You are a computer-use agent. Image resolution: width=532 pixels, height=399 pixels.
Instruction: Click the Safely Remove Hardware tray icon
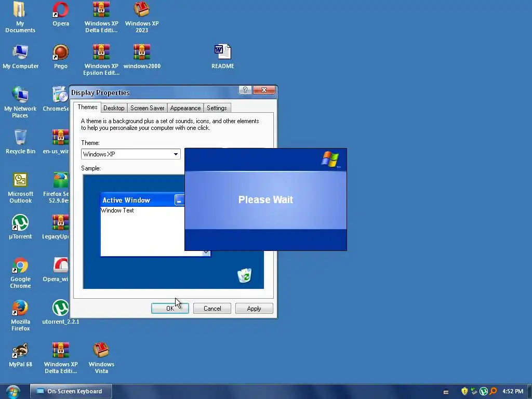coord(474,391)
